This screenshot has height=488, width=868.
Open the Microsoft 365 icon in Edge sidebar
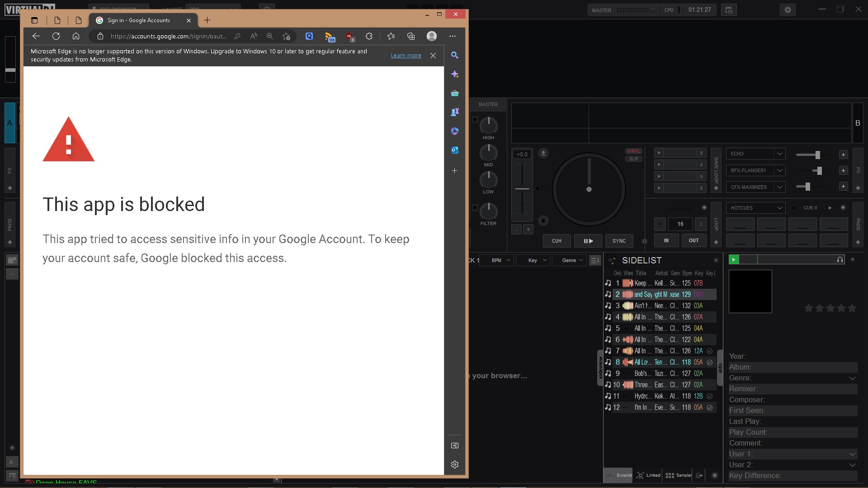(x=455, y=131)
